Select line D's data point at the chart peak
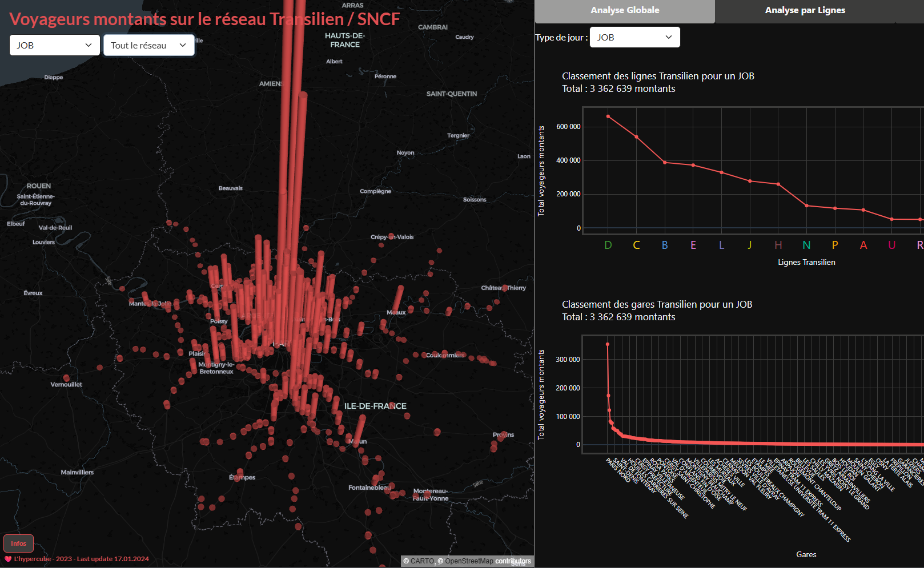The image size is (924, 568). [608, 116]
